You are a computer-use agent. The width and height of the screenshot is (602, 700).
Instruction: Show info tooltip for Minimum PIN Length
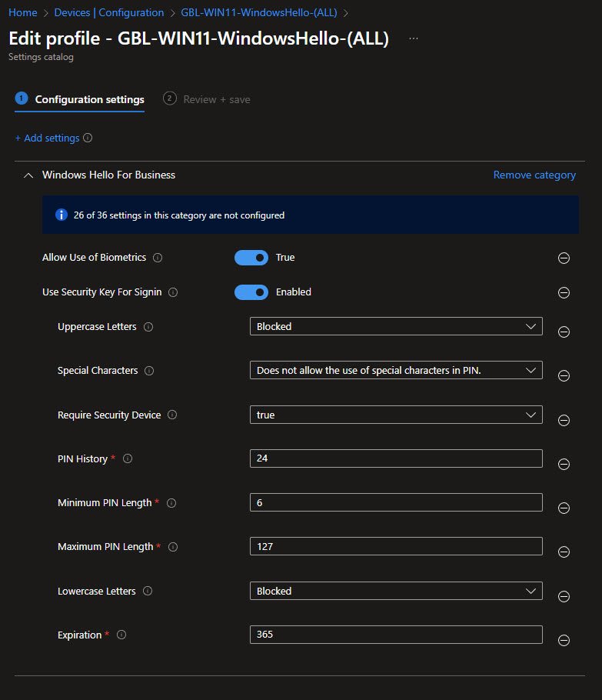[x=171, y=503]
